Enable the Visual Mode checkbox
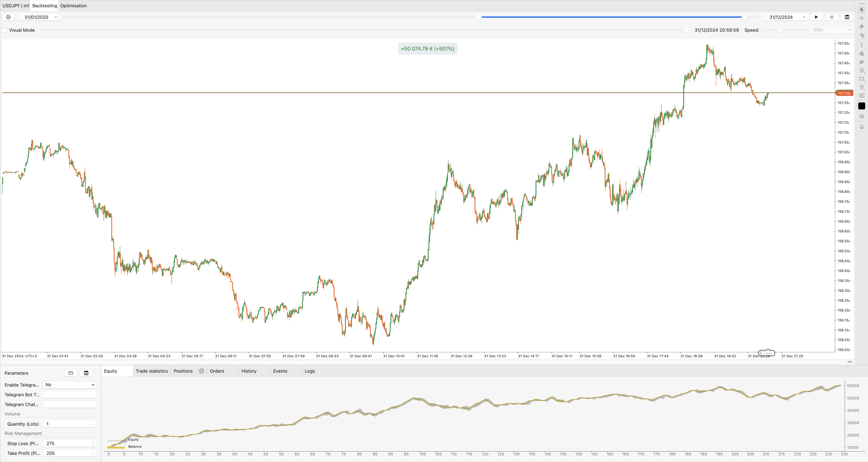This screenshot has height=462, width=868. click(5, 30)
